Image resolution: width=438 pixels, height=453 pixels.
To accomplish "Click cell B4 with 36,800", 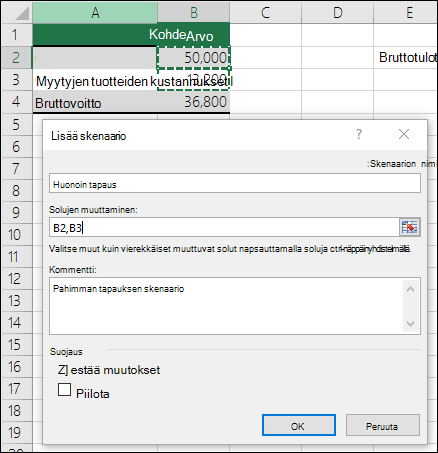I will (x=194, y=102).
